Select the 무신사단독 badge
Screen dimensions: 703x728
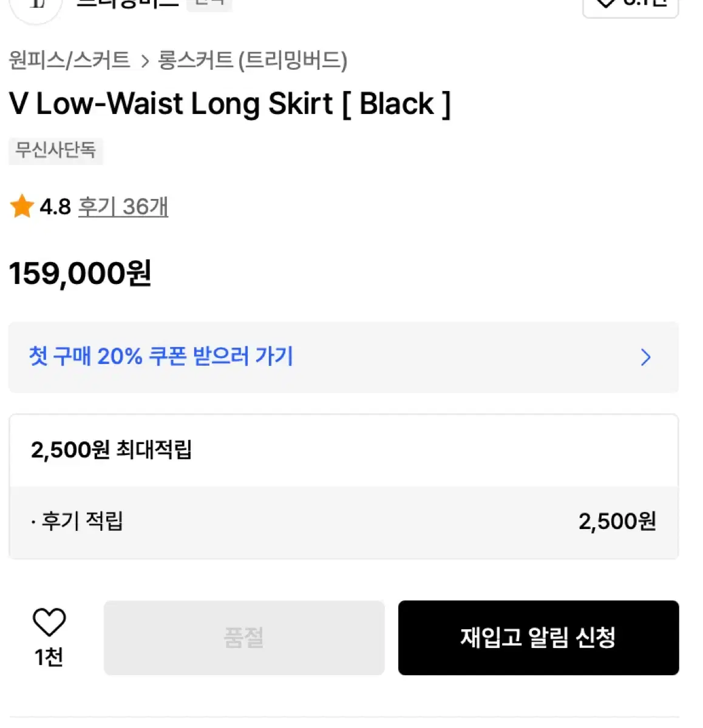pos(56,150)
